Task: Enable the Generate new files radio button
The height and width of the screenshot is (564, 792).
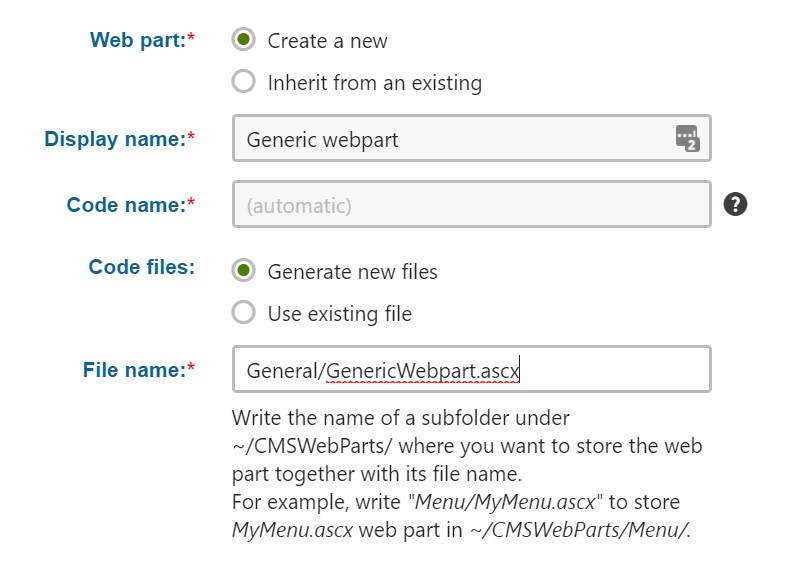Action: pyautogui.click(x=243, y=271)
